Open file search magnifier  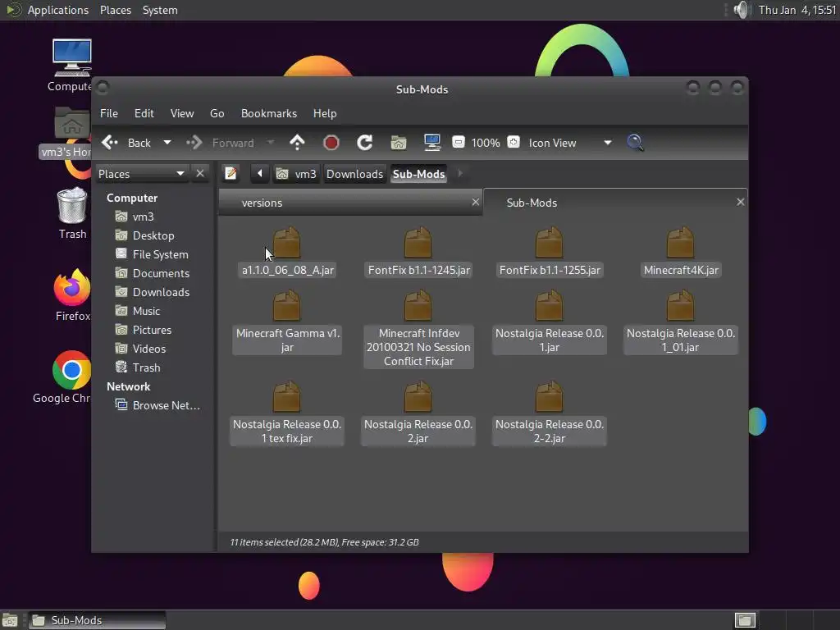636,143
